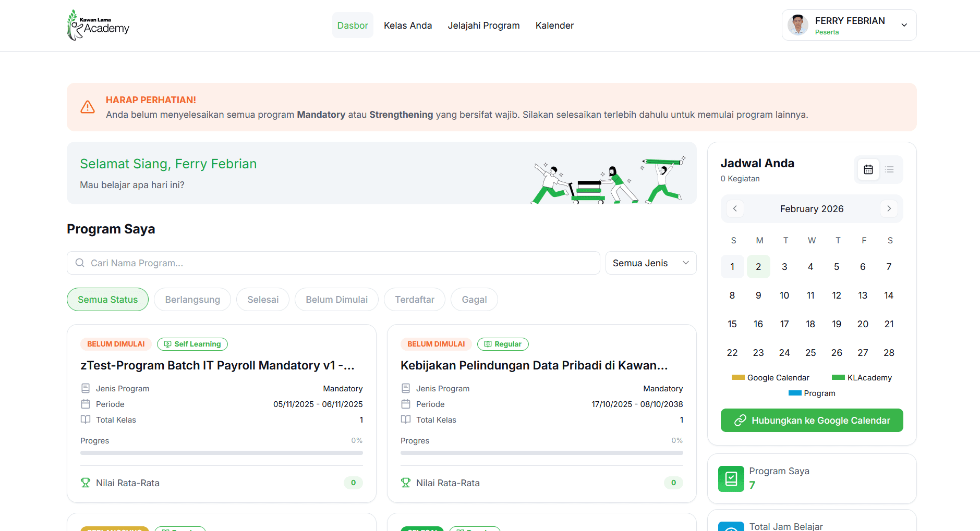This screenshot has width=980, height=531.
Task: Click trophy icon on zTest-Program card
Action: 86,483
